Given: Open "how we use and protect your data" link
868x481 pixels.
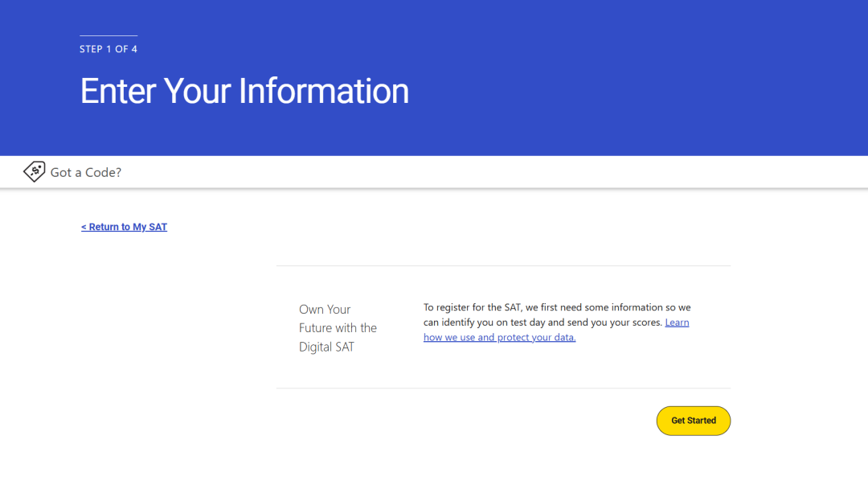Looking at the screenshot, I should pos(499,338).
